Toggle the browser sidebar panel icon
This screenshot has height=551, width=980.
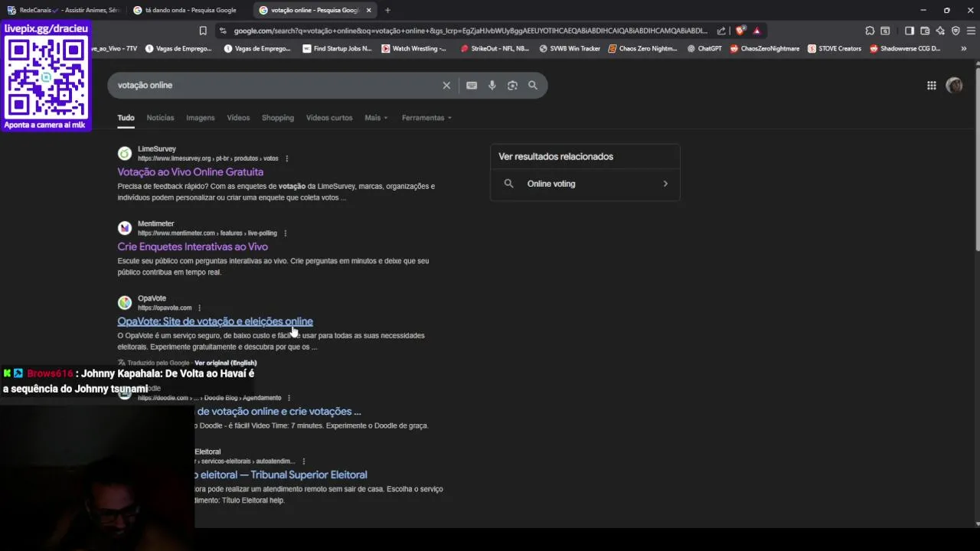pyautogui.click(x=910, y=31)
